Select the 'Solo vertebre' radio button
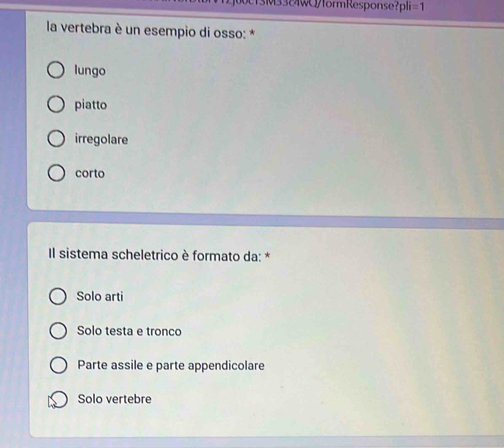The image size is (504, 448). click(59, 399)
